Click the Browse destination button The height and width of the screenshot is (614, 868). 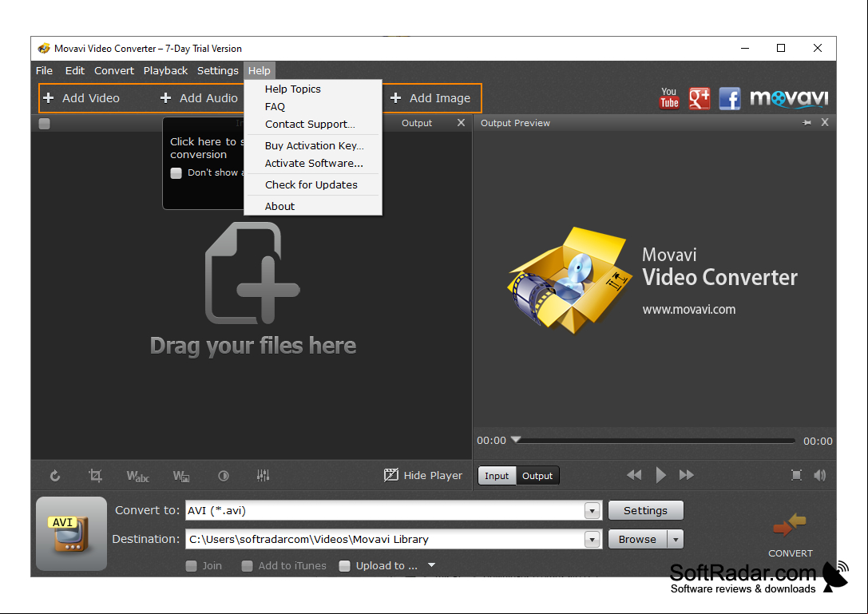point(638,539)
